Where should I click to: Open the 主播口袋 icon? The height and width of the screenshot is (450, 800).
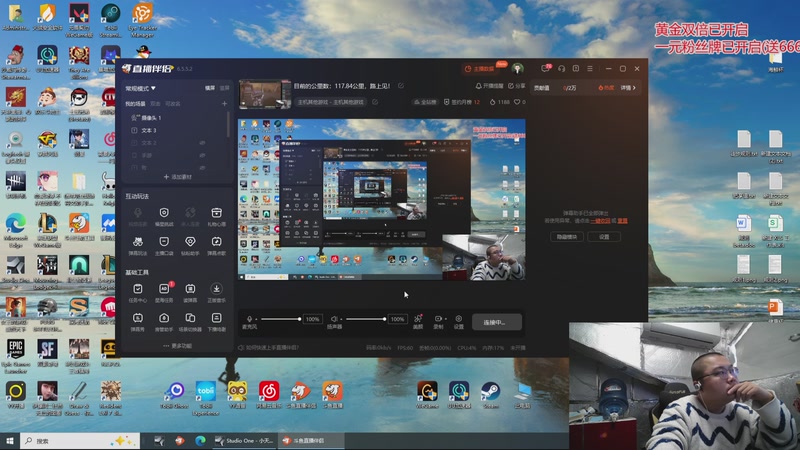click(x=164, y=242)
